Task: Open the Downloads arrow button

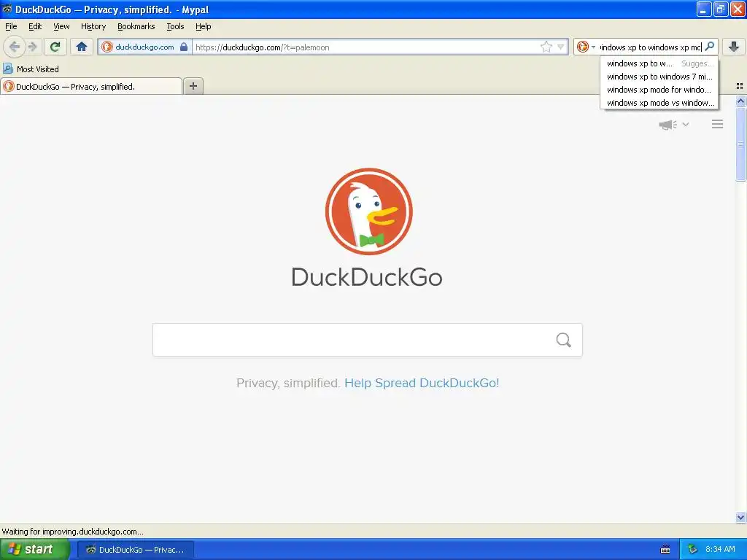Action: point(734,47)
